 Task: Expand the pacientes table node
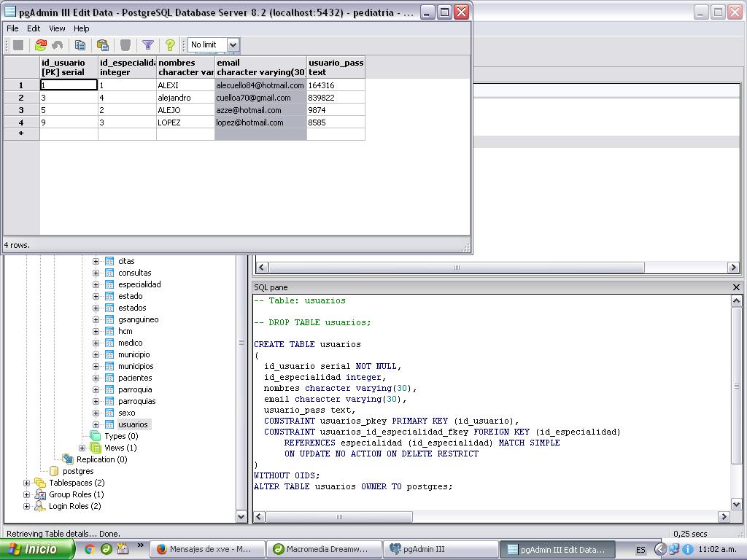coord(96,378)
